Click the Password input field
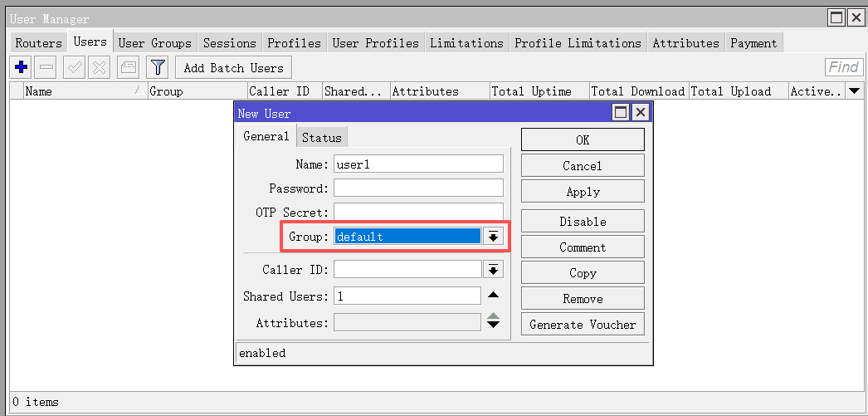The image size is (868, 416). tap(418, 188)
